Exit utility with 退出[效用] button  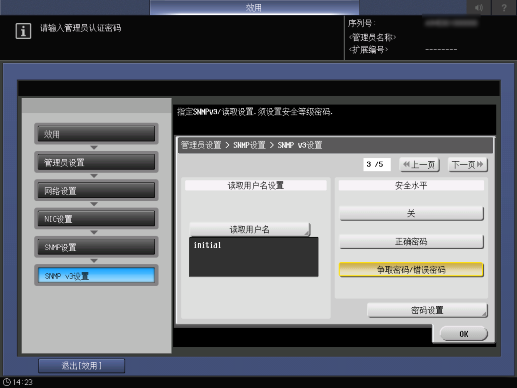point(82,366)
